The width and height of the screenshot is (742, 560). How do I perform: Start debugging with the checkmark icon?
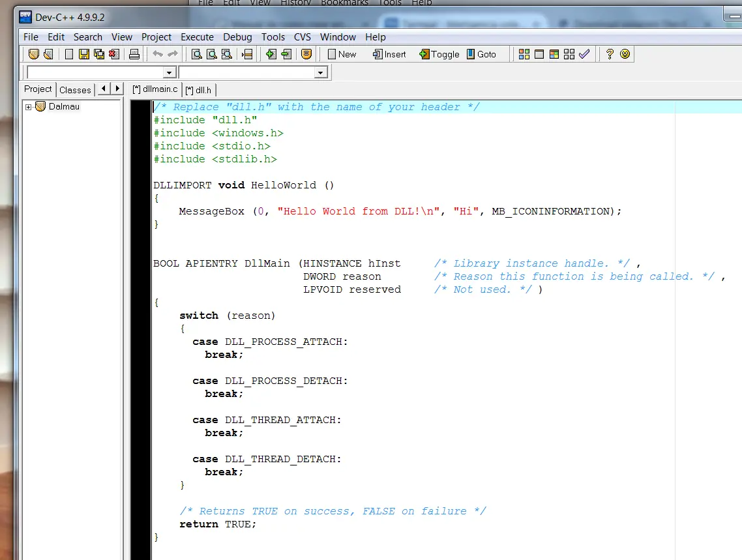point(584,54)
